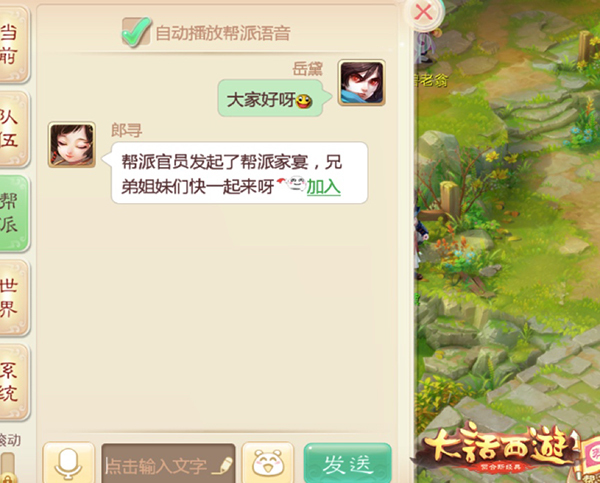This screenshot has width=600, height=483.
Task: Click the smiley emoji in 大家好呀 message
Action: [304, 101]
